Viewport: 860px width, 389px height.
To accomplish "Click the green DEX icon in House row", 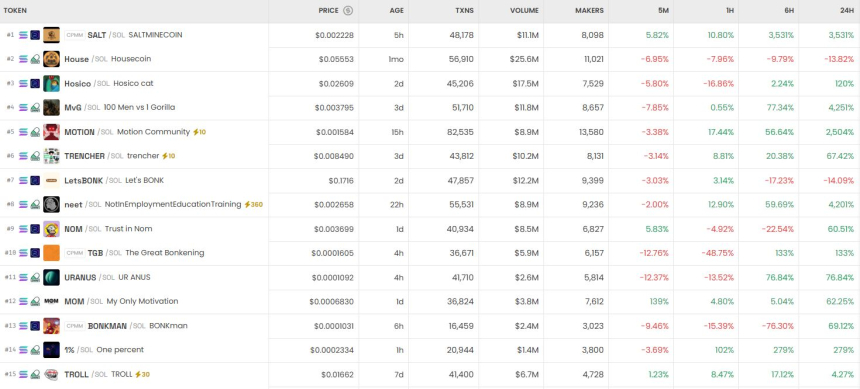I will pos(35,59).
